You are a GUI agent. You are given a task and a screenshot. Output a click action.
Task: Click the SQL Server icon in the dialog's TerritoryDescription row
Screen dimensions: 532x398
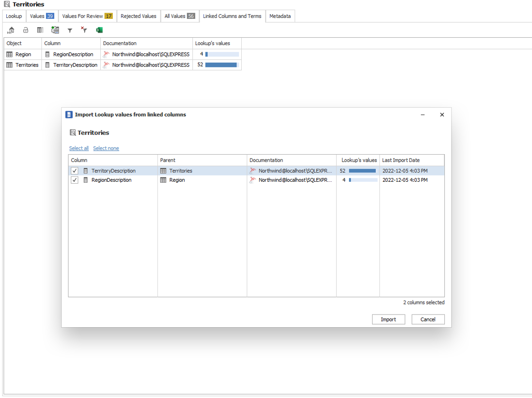(x=252, y=171)
